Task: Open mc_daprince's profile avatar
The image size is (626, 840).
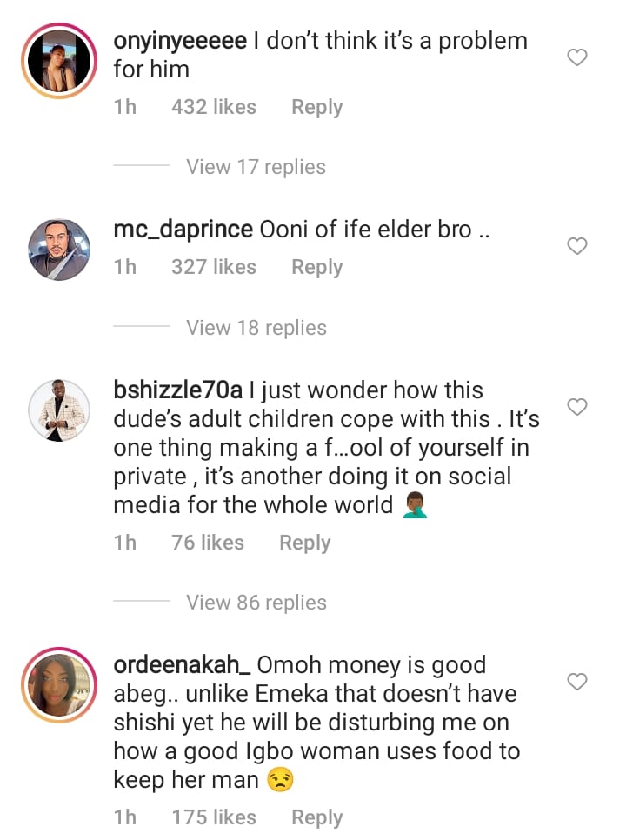Action: tap(58, 250)
